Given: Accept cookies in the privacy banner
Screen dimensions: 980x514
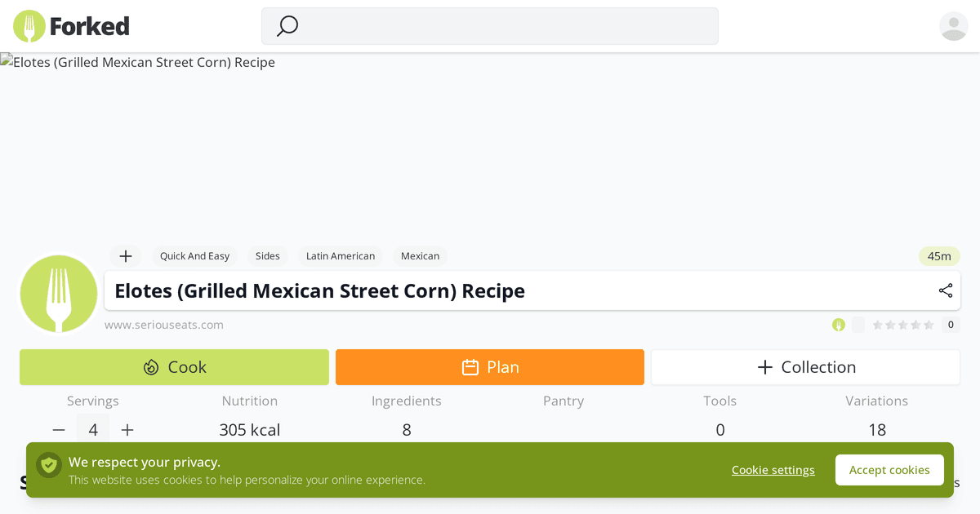Looking at the screenshot, I should [889, 469].
